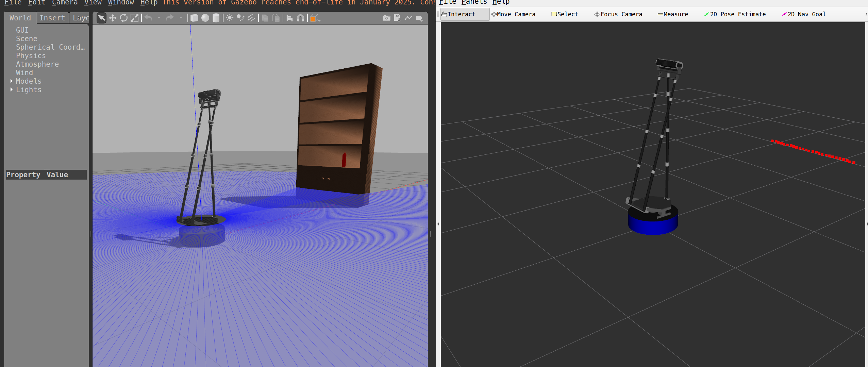Insert a box shape
Screen dimensions: 868x367
[194, 18]
